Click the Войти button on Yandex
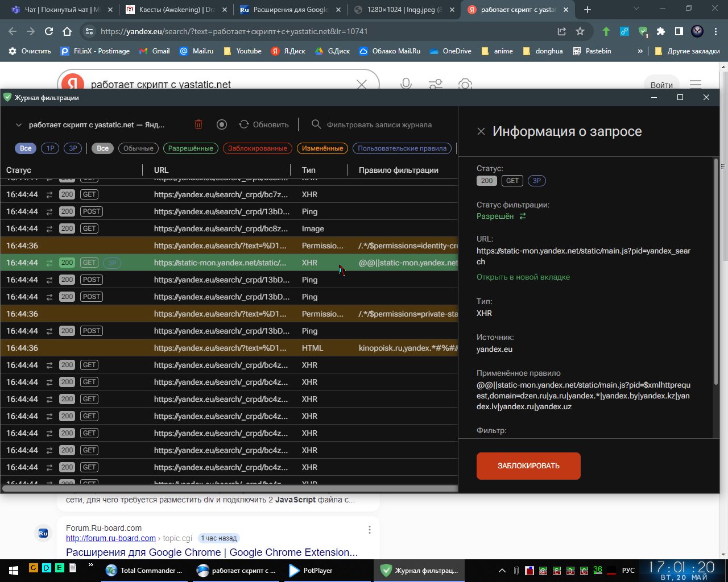728x582 pixels. 661,85
